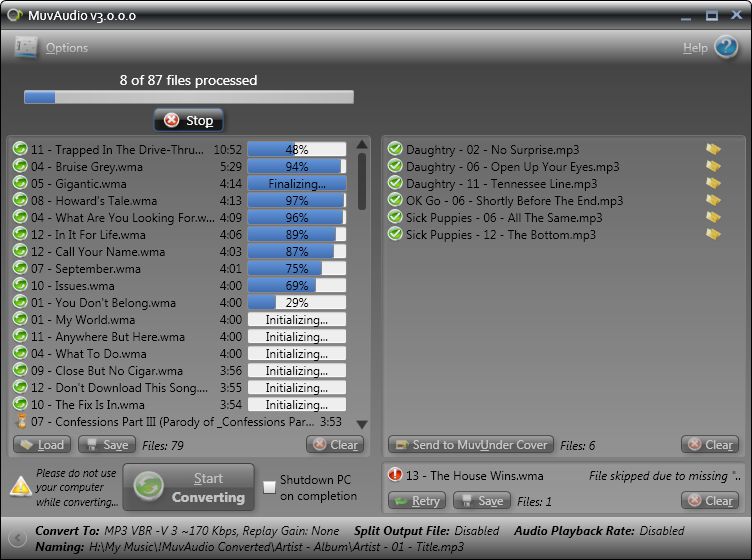Click green check icon next to Sick Puppies The Bottom.mp3

point(395,234)
